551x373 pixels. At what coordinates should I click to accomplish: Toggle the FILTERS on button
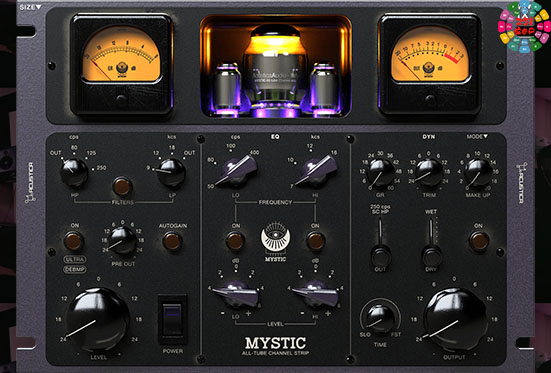pos(122,186)
